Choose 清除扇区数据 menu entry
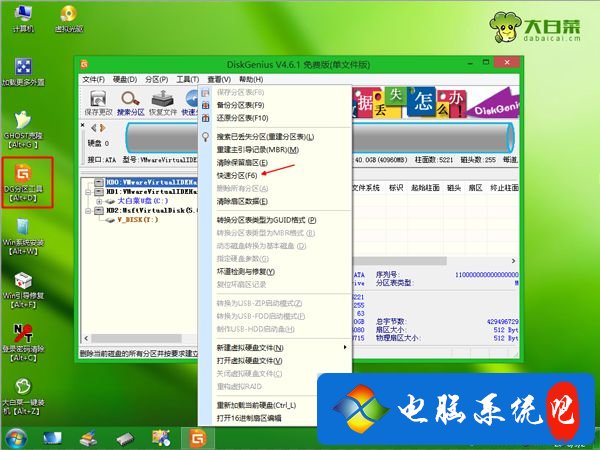 pos(242,201)
